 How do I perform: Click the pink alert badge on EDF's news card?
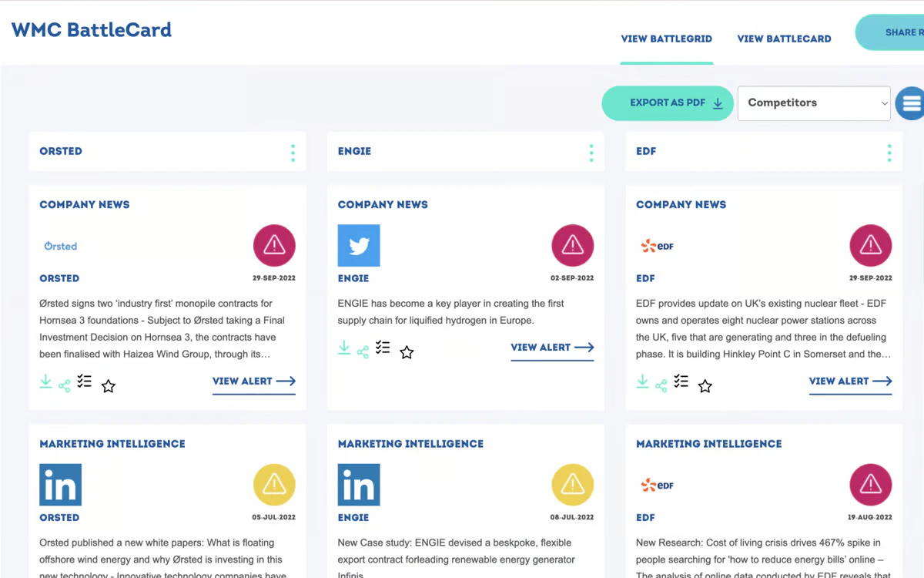870,244
